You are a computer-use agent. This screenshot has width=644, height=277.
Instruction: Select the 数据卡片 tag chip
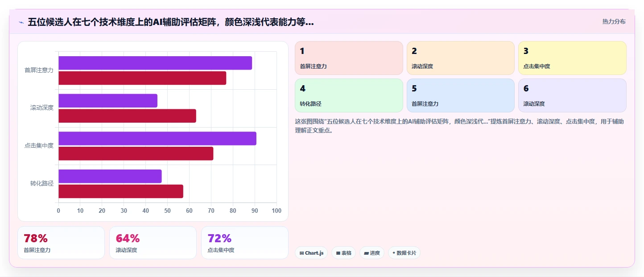click(404, 253)
